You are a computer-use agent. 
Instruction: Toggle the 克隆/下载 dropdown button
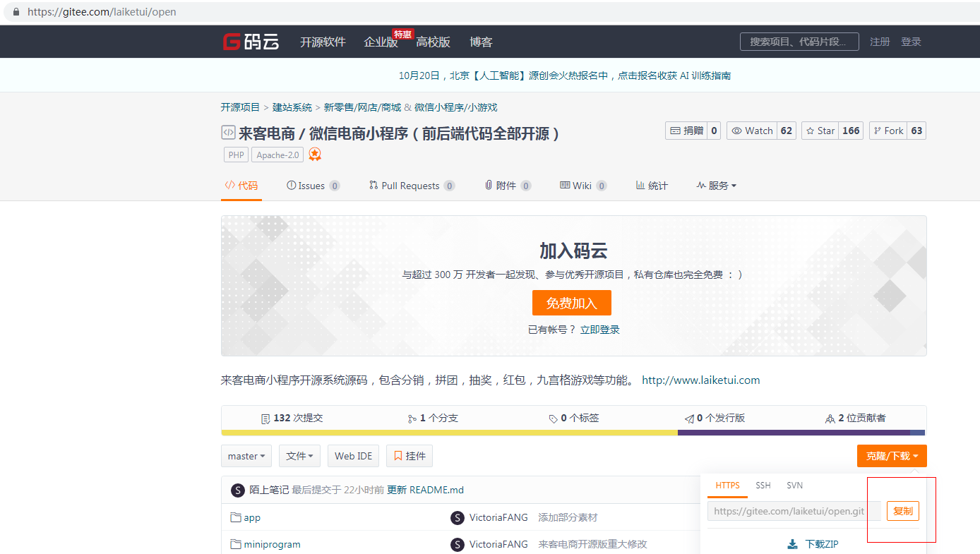point(892,456)
